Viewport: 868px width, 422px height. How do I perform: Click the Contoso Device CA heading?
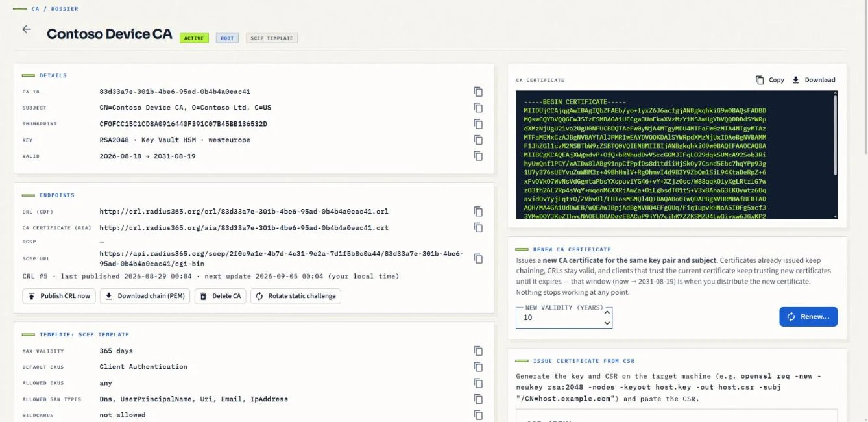tap(110, 34)
